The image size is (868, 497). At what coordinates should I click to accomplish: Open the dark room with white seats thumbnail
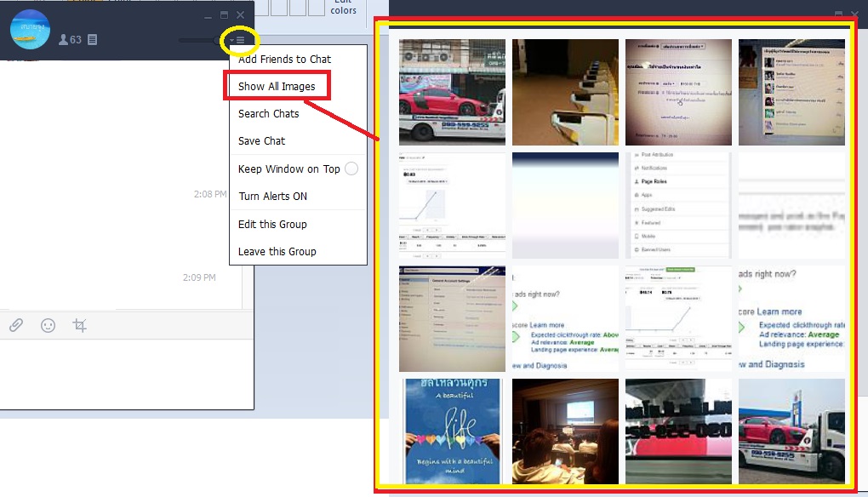565,93
